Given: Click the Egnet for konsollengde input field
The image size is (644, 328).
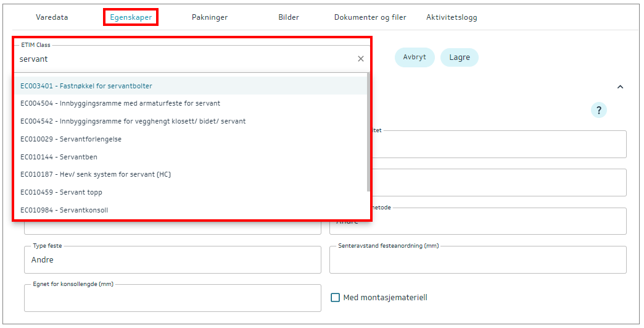Looking at the screenshot, I should click(x=173, y=299).
